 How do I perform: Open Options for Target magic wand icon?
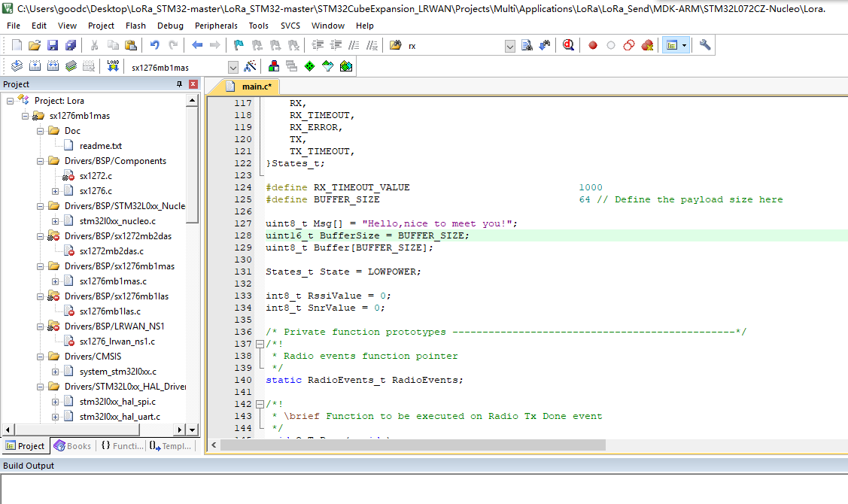point(250,66)
